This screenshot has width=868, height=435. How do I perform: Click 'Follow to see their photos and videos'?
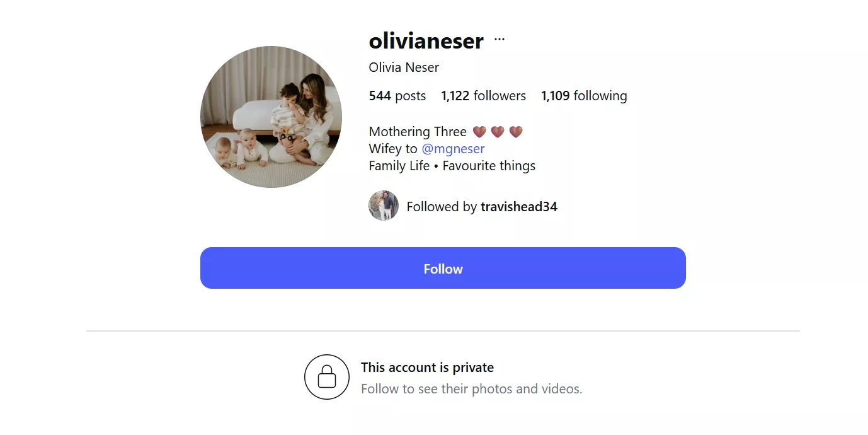click(472, 389)
